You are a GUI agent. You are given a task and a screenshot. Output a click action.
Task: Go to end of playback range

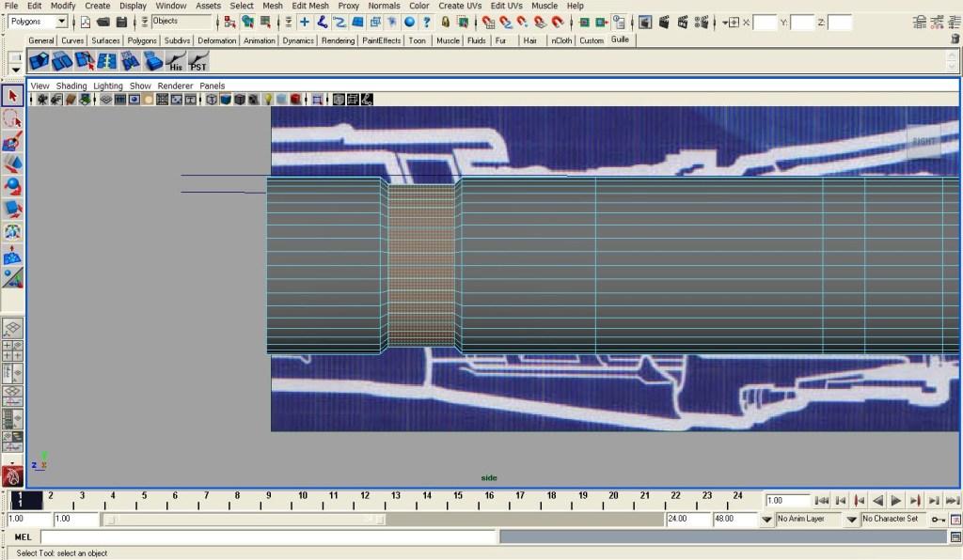953,501
